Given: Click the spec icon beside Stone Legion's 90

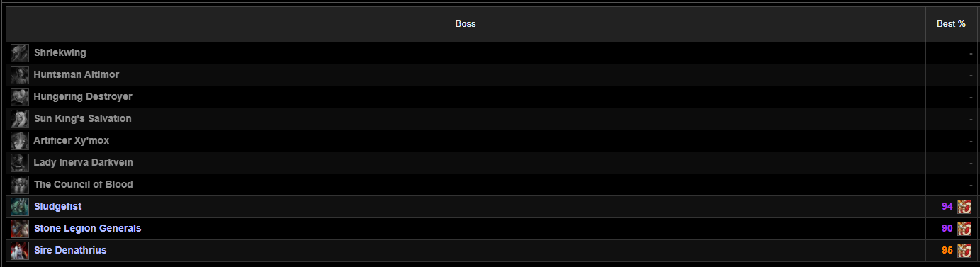Looking at the screenshot, I should 964,229.
